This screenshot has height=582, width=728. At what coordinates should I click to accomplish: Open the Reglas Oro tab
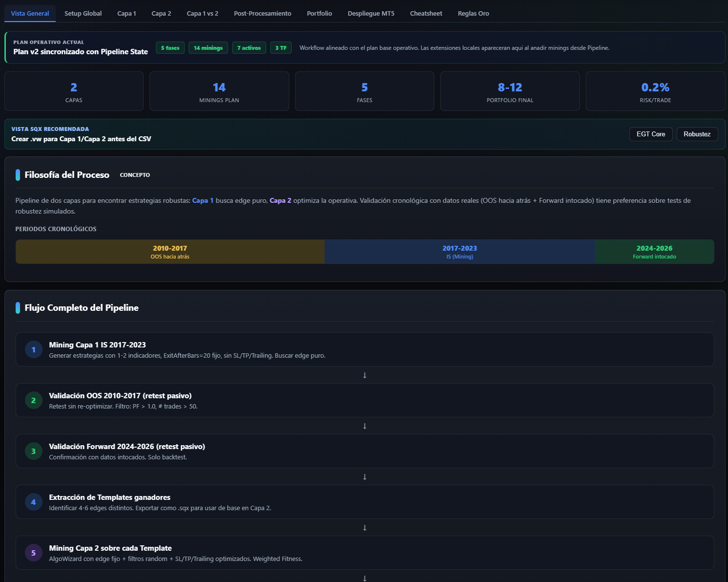pos(473,13)
